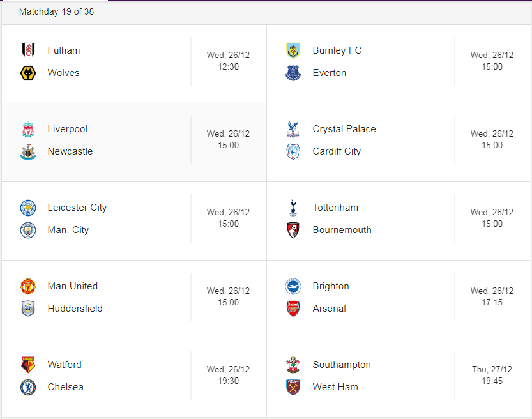The height and width of the screenshot is (419, 532).
Task: Click the Wolves club crest
Action: [x=28, y=73]
